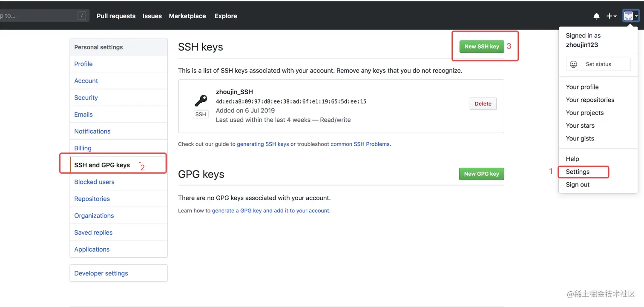644x307 pixels.
Task: Select Profile in Personal settings sidebar
Action: tap(118, 64)
